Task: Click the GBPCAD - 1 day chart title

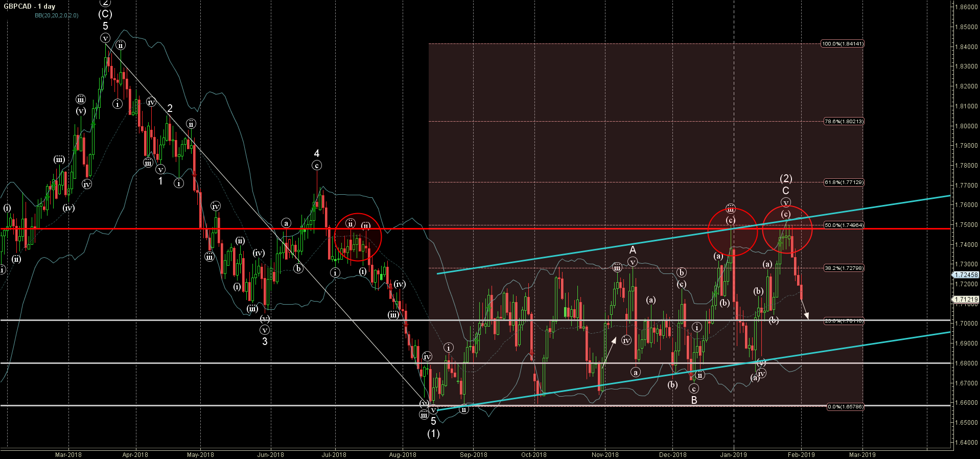Action: tap(30, 6)
